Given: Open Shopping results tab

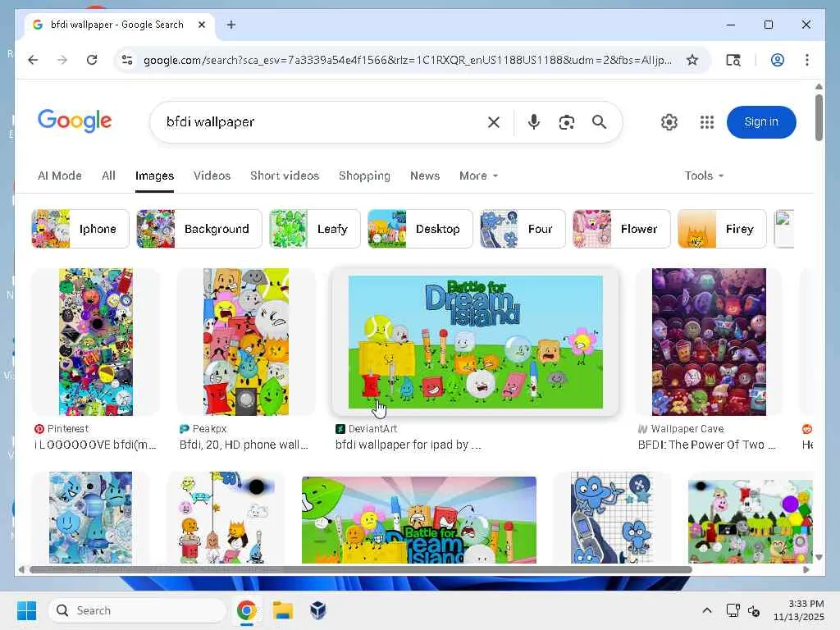Looking at the screenshot, I should pyautogui.click(x=364, y=176).
